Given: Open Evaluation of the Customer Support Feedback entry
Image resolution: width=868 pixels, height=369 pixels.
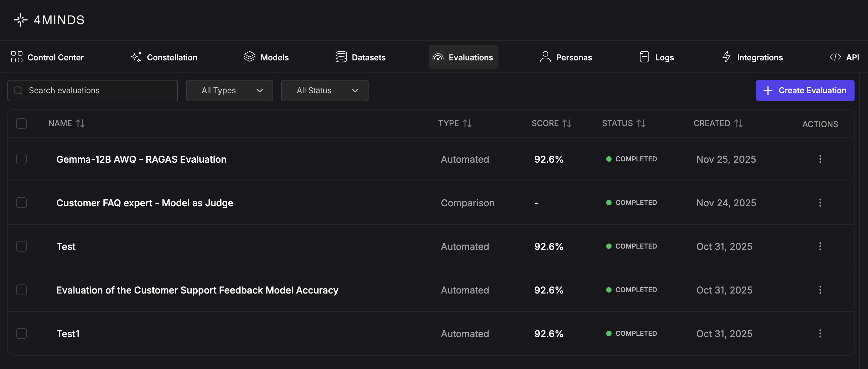Looking at the screenshot, I should pos(197,290).
